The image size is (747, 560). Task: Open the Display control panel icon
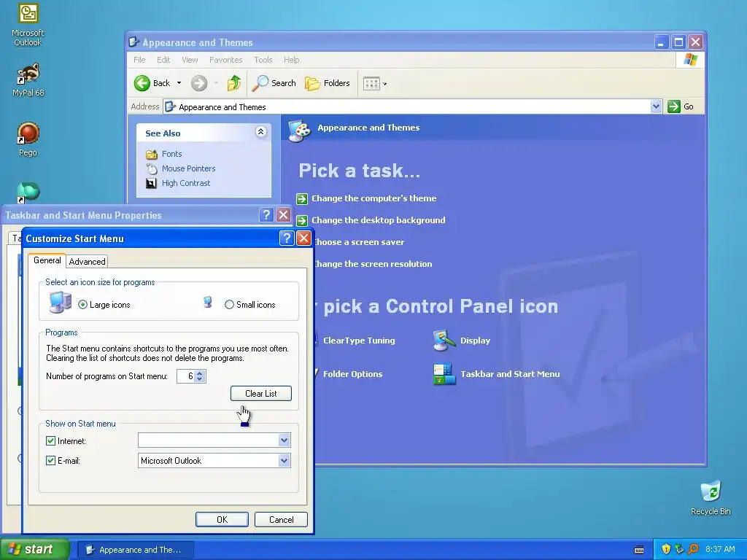pos(462,341)
